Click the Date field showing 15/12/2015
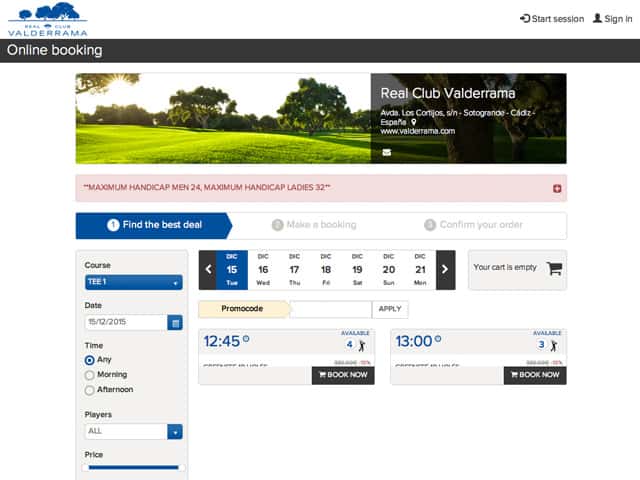The image size is (640, 480). point(126,322)
